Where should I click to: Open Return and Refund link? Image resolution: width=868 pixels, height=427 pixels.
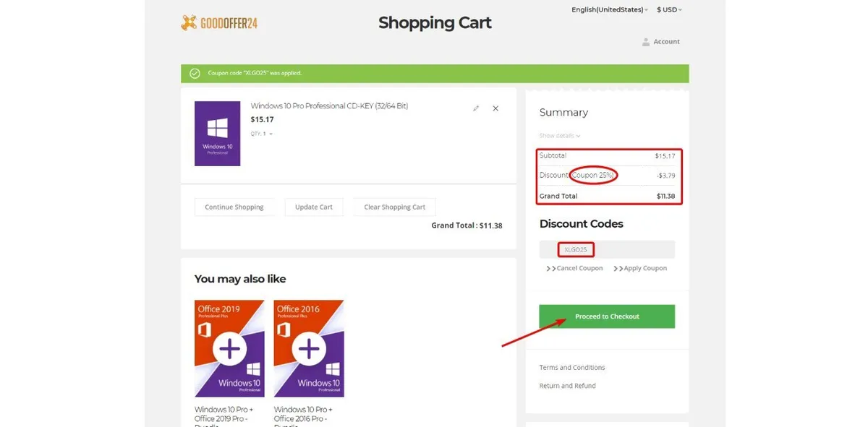pyautogui.click(x=568, y=386)
